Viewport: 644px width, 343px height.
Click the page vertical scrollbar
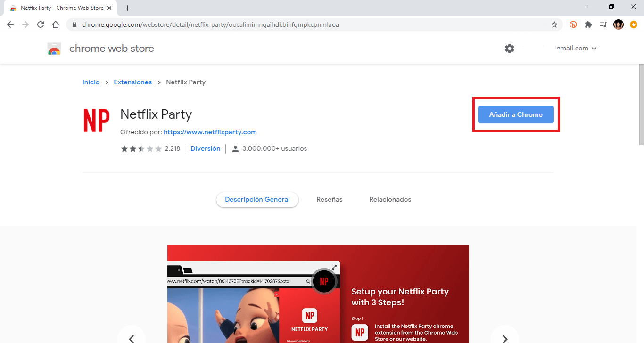(x=641, y=104)
